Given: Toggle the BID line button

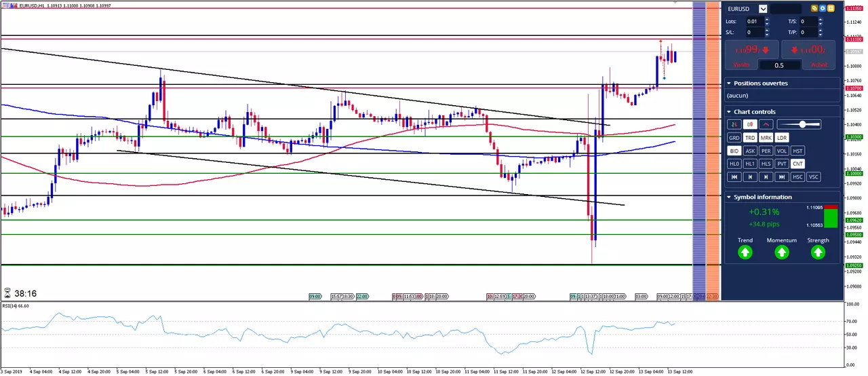Looking at the screenshot, I should [734, 151].
